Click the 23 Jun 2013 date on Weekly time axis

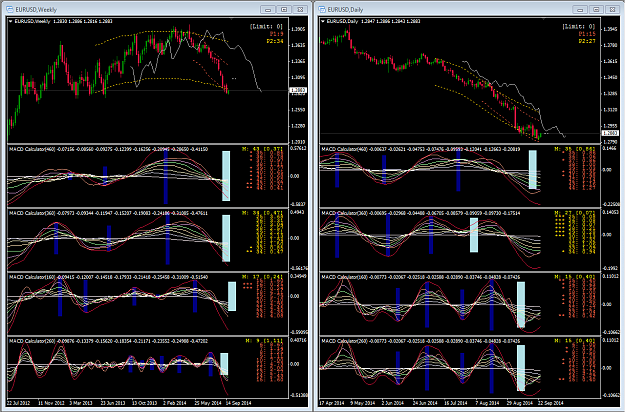tap(113, 403)
